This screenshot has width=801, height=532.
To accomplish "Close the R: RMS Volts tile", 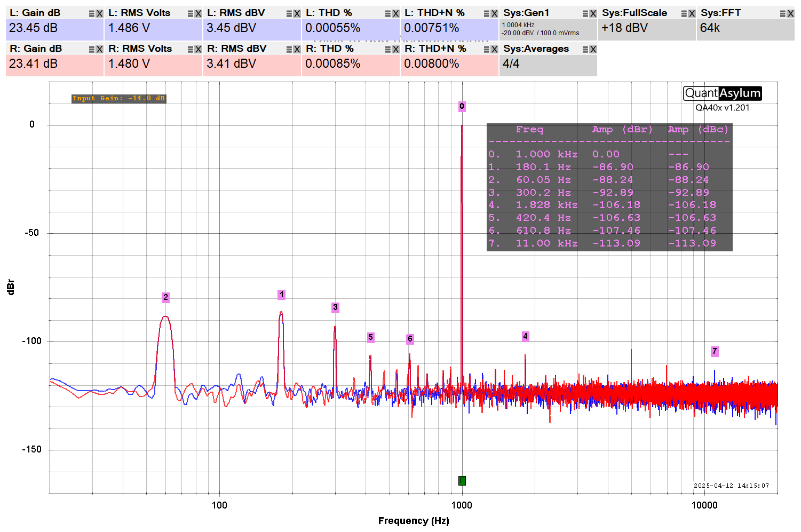I will [198, 50].
